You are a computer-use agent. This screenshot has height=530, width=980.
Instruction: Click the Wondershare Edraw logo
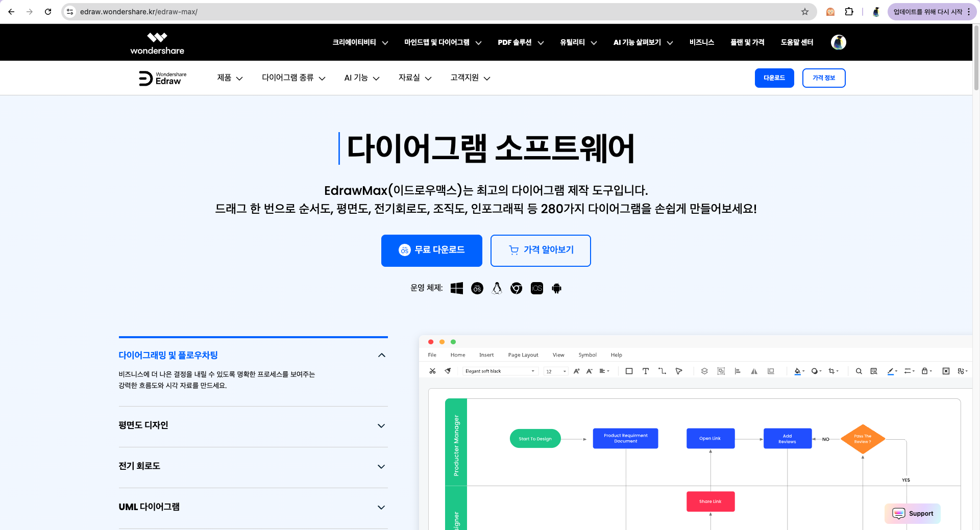coord(162,78)
